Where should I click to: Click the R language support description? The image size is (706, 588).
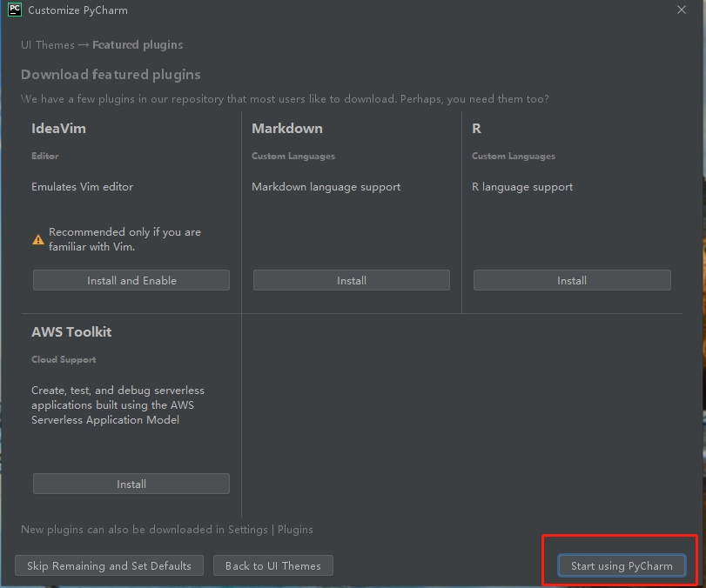[522, 187]
